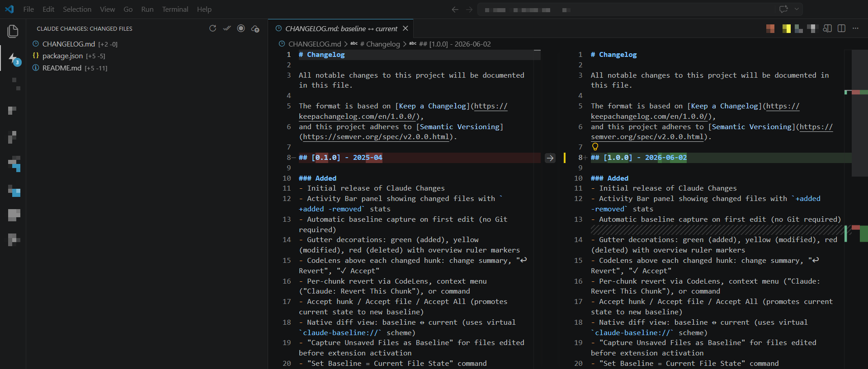Click 'Initial release of Claude Changes' in right pane
The image size is (868, 369).
tap(668, 188)
